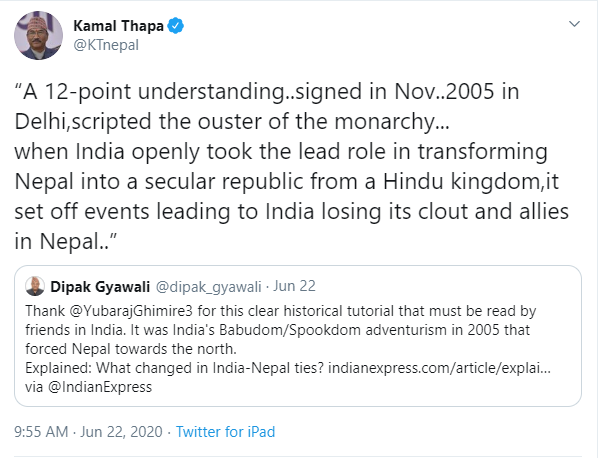The width and height of the screenshot is (598, 458).
Task: Click the 'forced Nepal towards the north' line
Action: 131,349
